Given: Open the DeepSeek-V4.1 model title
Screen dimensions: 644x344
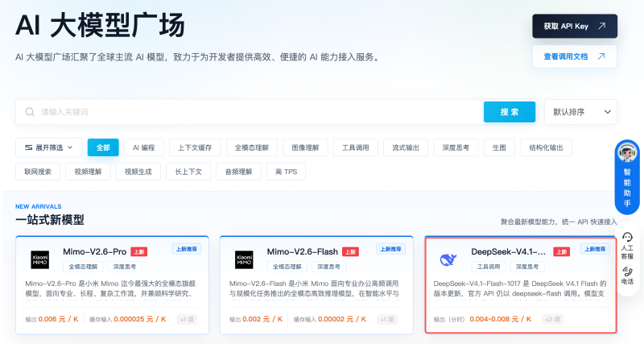Looking at the screenshot, I should [509, 251].
